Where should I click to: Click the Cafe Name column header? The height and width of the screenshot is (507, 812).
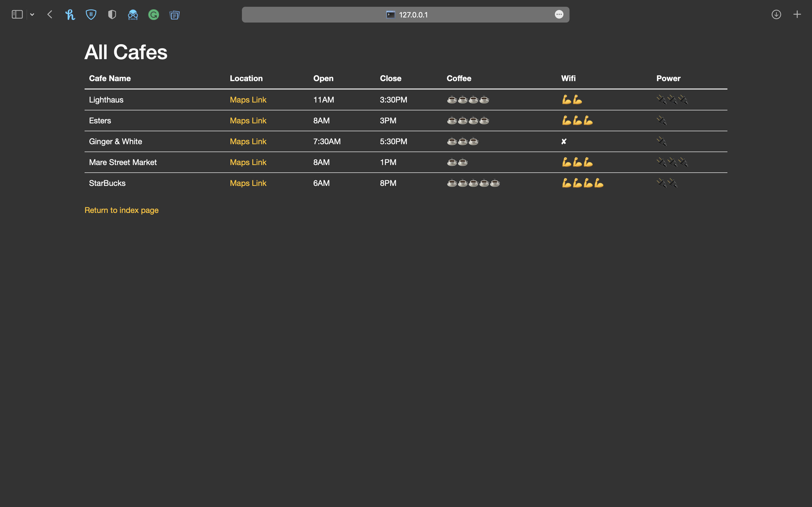click(109, 78)
